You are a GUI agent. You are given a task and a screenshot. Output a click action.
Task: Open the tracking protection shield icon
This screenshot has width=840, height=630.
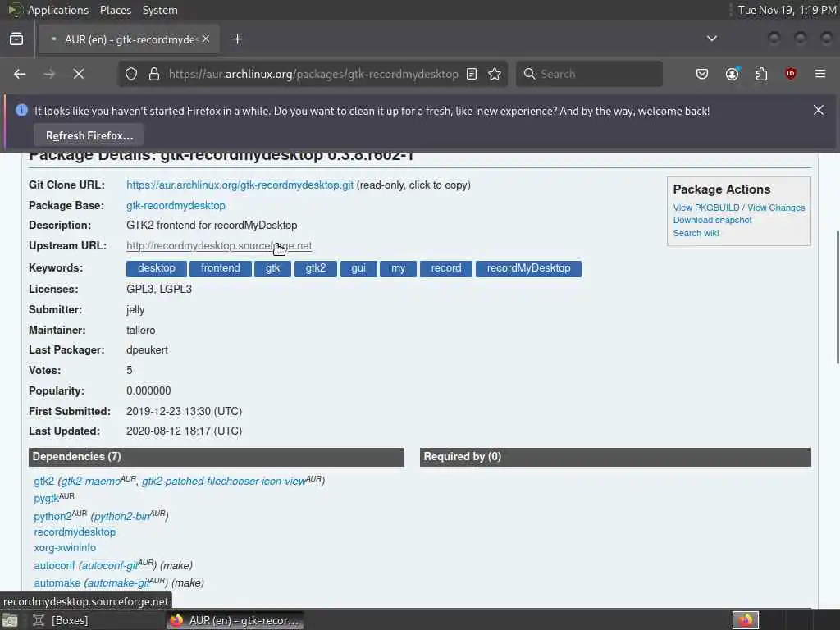(x=131, y=74)
